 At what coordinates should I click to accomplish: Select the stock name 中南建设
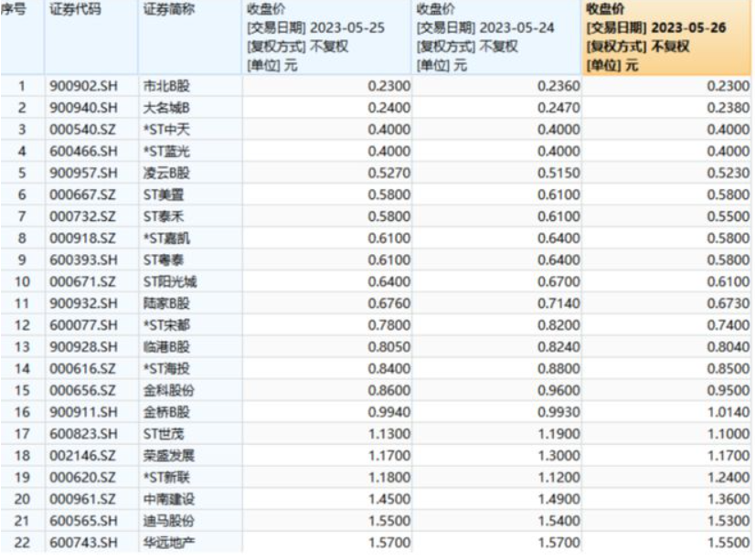pyautogui.click(x=169, y=500)
